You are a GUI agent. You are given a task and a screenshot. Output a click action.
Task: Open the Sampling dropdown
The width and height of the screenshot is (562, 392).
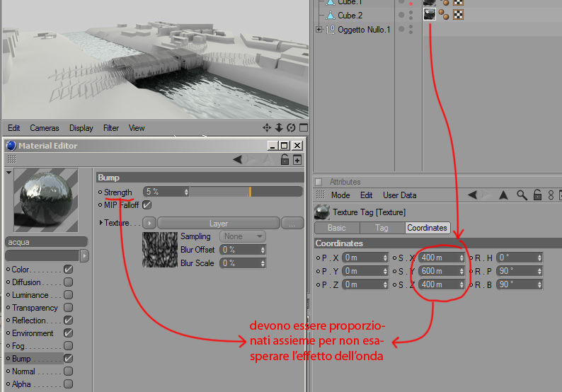242,236
